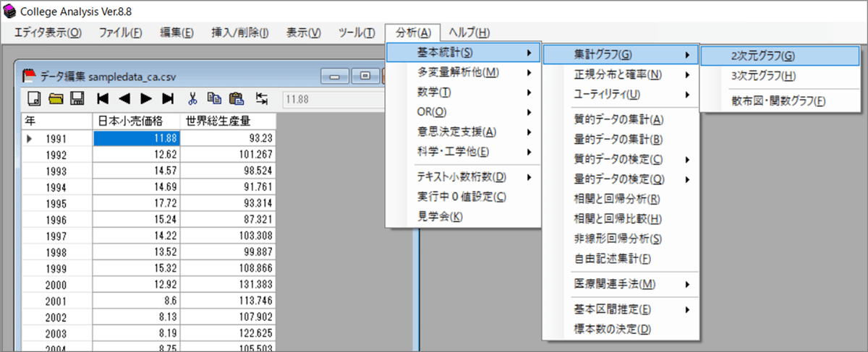Click row selector arrow for 1991 row

[29, 137]
